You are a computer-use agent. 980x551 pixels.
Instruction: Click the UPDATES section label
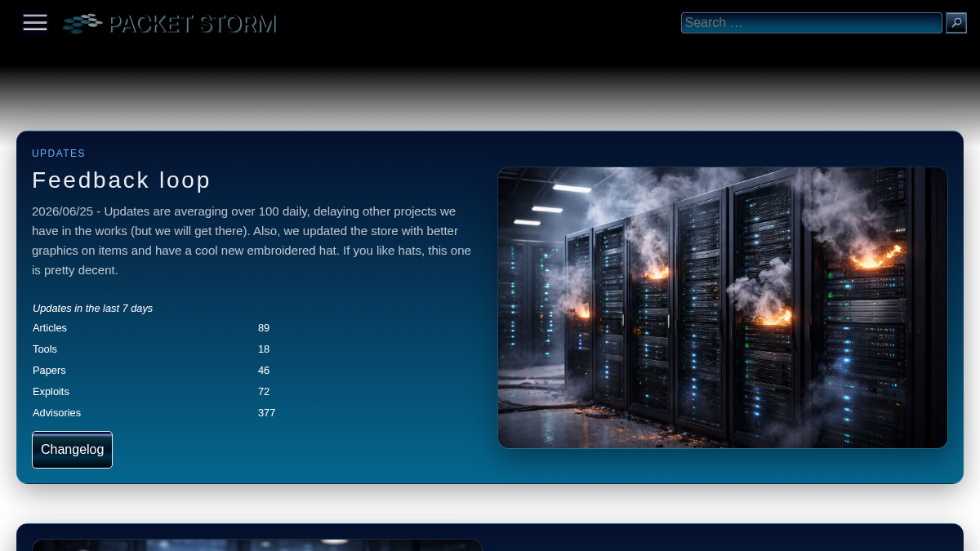pos(59,153)
